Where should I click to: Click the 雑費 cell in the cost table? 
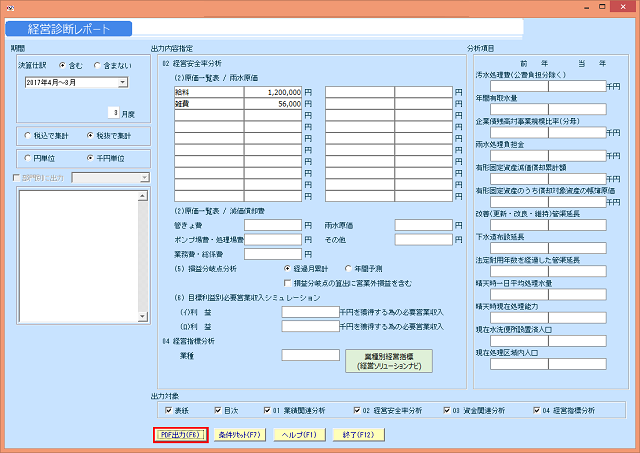tap(209, 104)
